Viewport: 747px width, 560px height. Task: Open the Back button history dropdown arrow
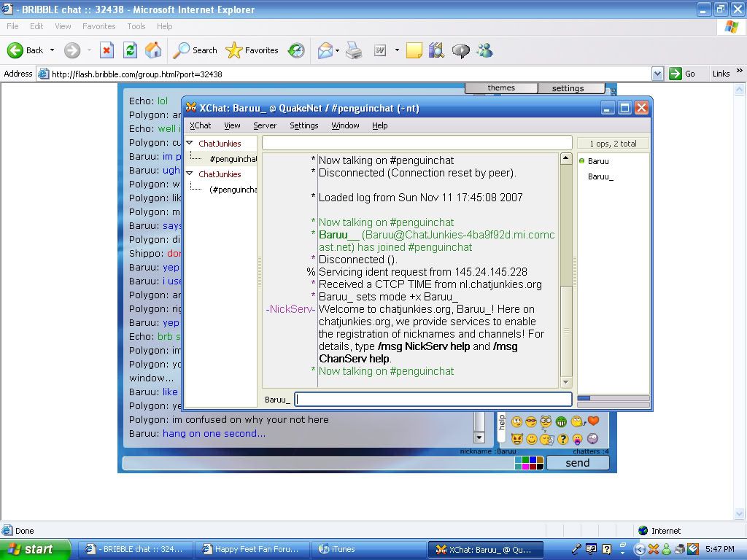coord(52,50)
